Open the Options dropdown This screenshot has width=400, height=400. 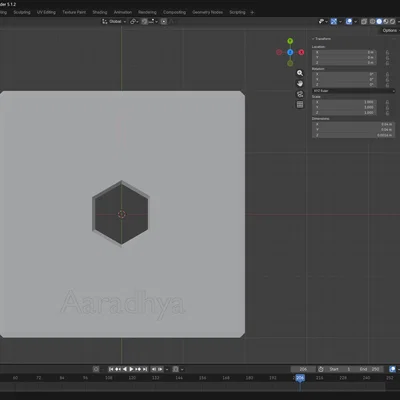tap(391, 30)
